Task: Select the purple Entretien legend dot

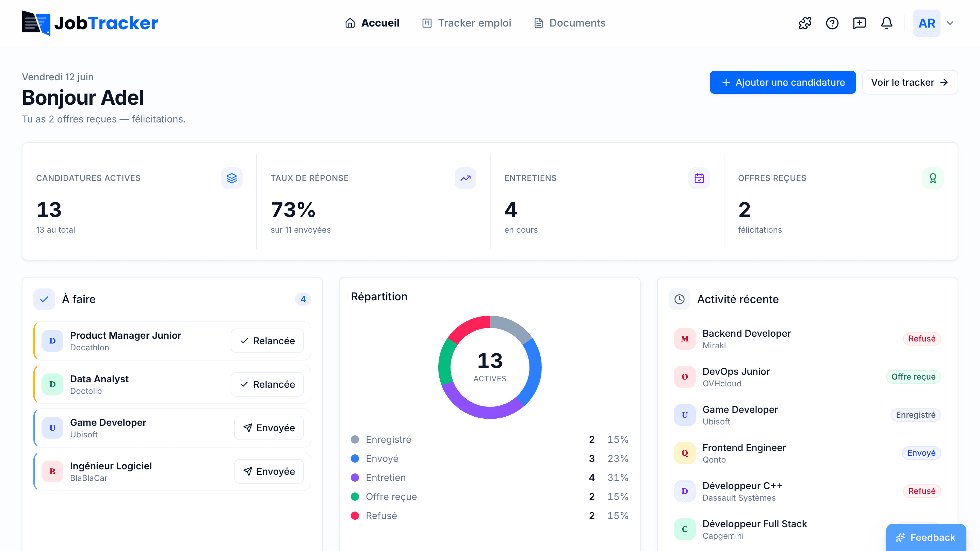Action: [355, 478]
